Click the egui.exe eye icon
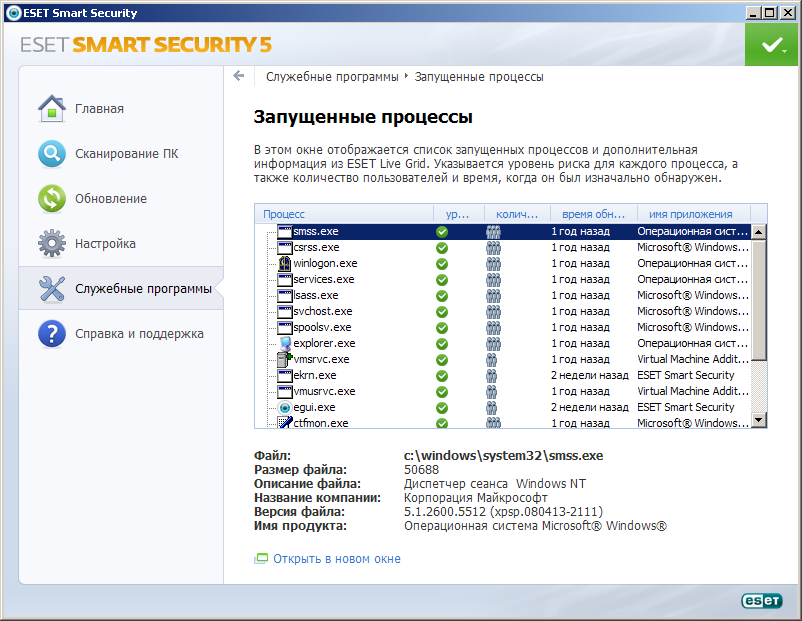This screenshot has width=802, height=621. pyautogui.click(x=284, y=407)
